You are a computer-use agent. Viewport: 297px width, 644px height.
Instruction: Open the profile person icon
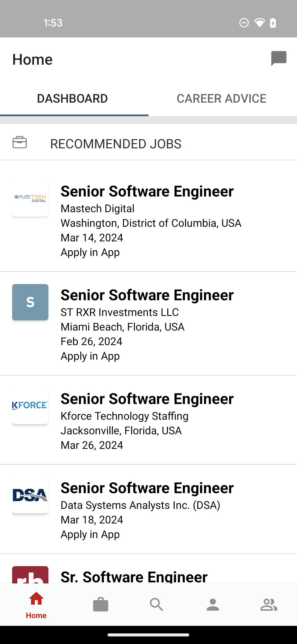tap(213, 605)
